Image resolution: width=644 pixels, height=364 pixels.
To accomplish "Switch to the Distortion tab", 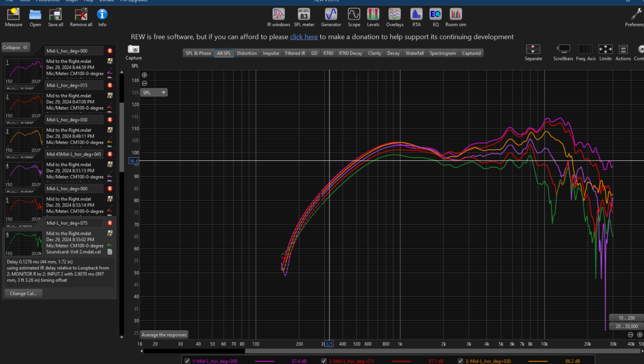I will coord(247,53).
